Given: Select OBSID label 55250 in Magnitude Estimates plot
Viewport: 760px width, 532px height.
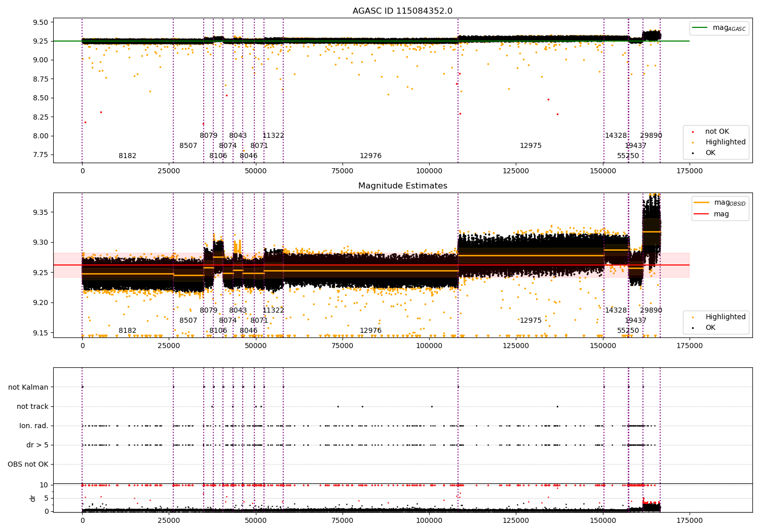Looking at the screenshot, I should click(x=628, y=331).
